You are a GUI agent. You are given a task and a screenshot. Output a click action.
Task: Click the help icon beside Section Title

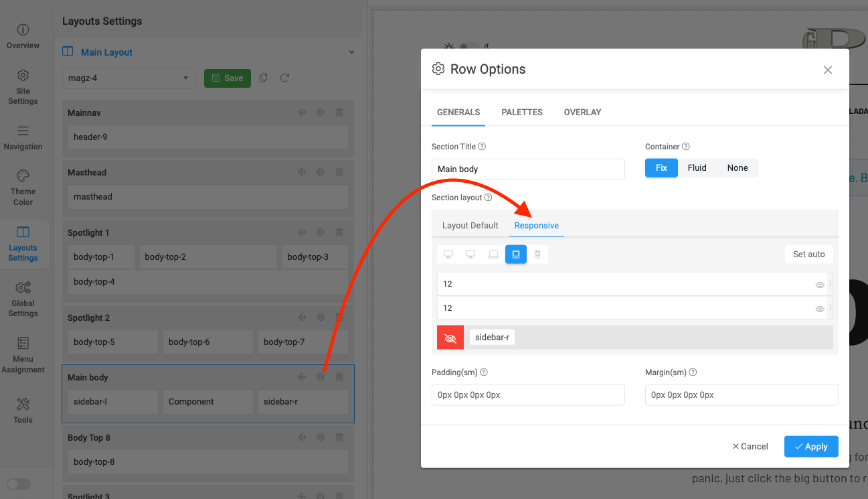pyautogui.click(x=482, y=147)
